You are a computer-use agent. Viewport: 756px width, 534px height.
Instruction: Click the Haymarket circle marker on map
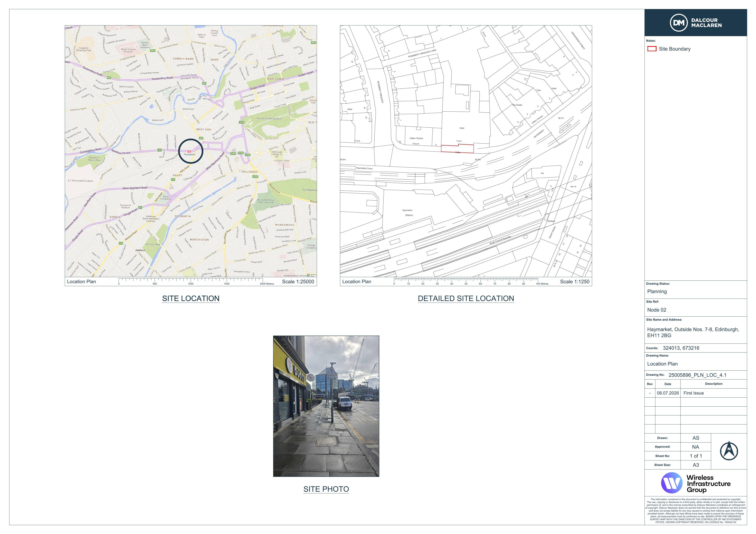191,151
